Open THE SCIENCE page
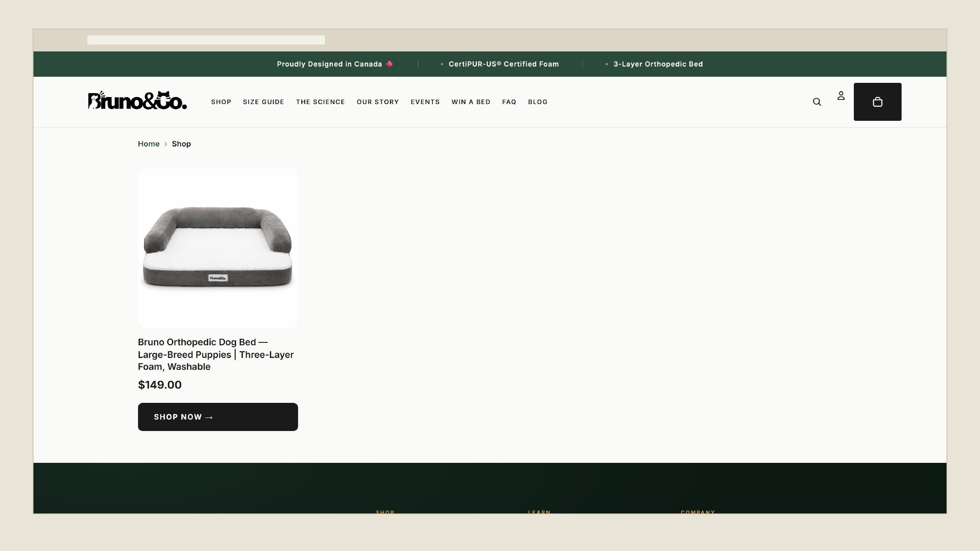The width and height of the screenshot is (980, 551). click(x=321, y=102)
